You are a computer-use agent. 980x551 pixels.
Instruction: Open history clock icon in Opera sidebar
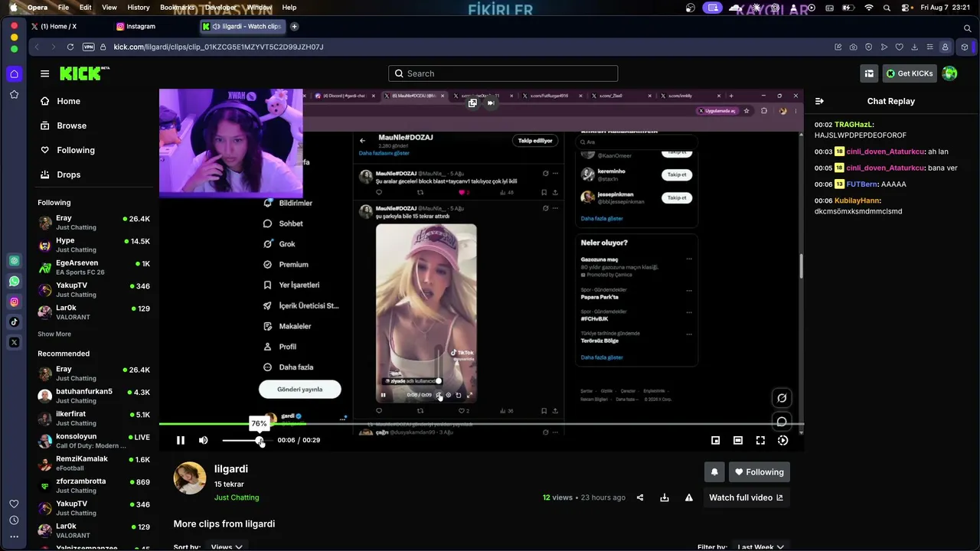tap(14, 520)
